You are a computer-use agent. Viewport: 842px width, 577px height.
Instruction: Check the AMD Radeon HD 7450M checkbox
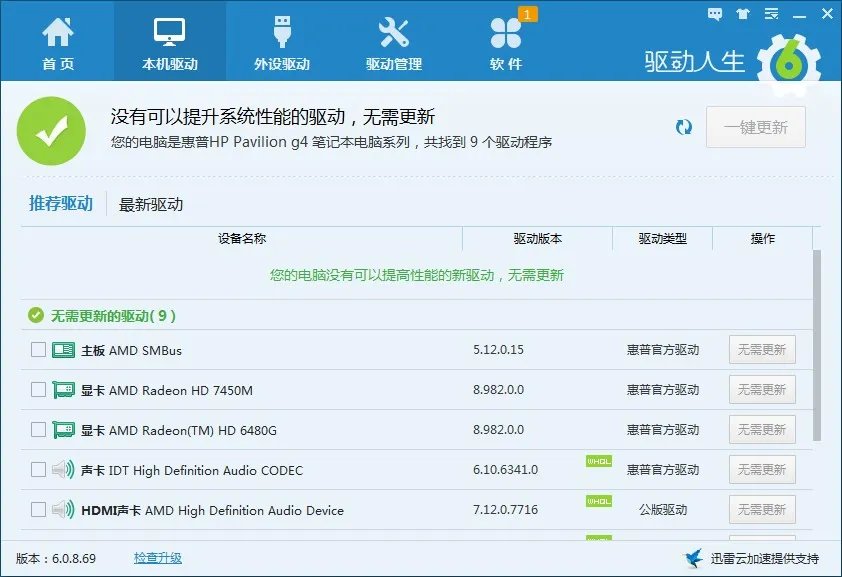click(38, 390)
